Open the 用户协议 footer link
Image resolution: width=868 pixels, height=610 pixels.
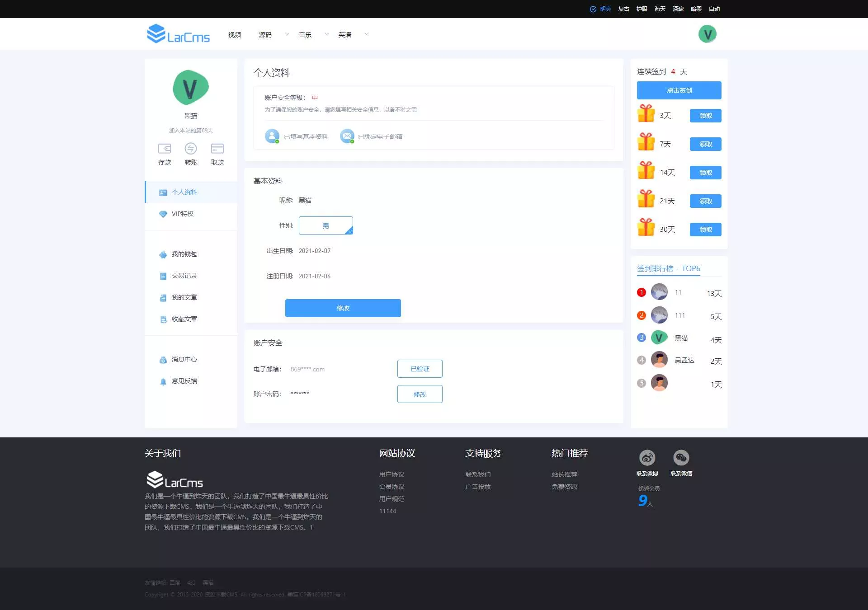pos(392,474)
